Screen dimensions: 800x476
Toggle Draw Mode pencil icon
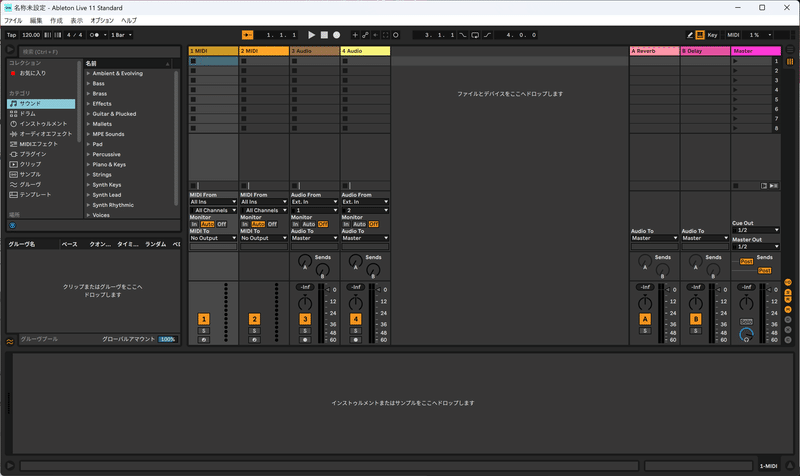(690, 35)
